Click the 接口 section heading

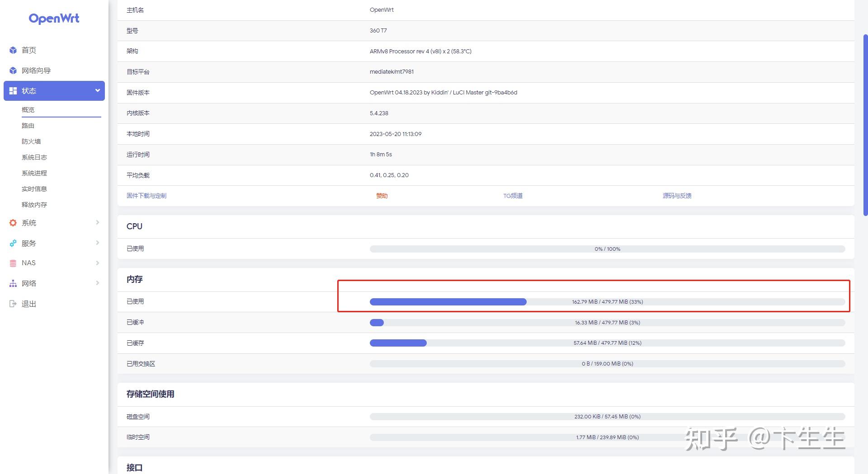pos(135,468)
